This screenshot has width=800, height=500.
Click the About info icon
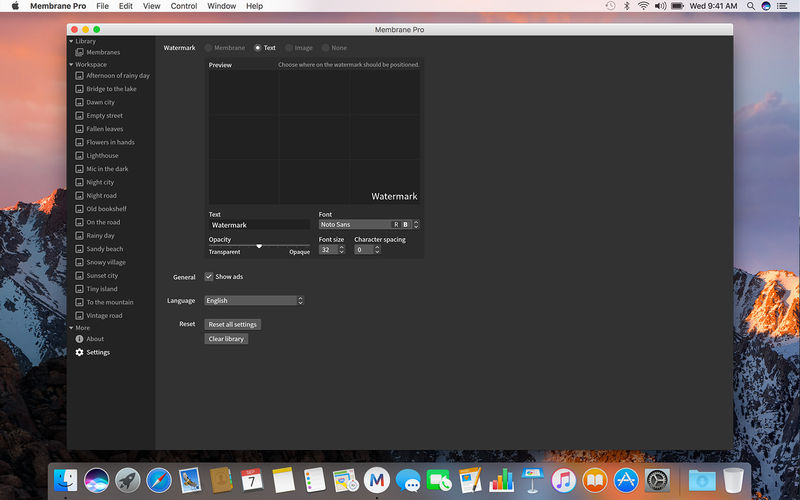79,339
